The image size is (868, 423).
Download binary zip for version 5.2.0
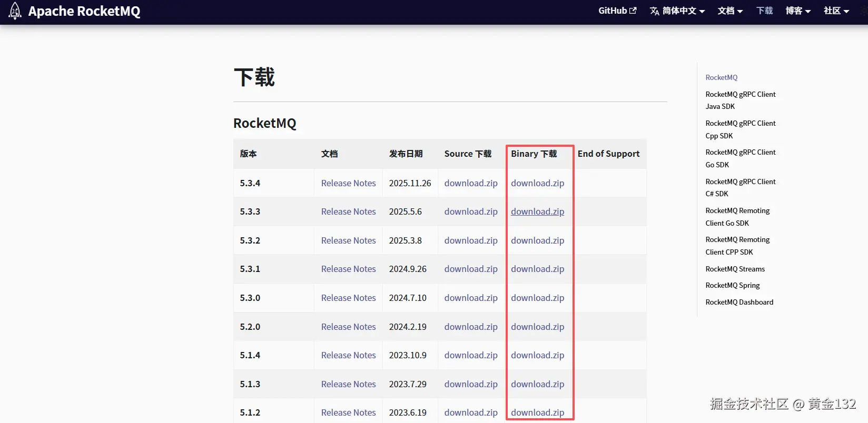(537, 327)
